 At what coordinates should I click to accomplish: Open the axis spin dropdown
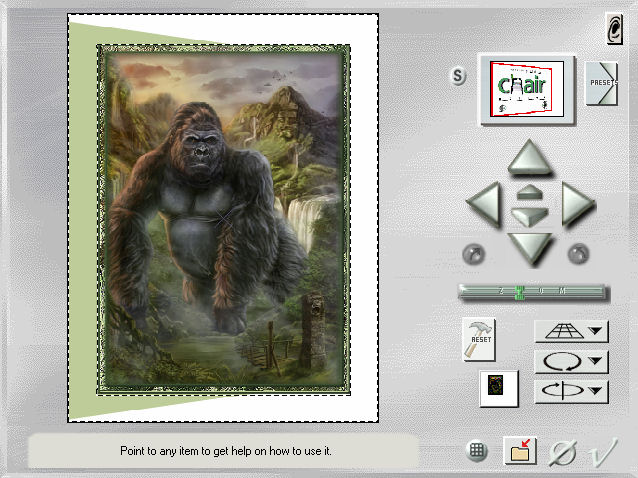coord(571,391)
